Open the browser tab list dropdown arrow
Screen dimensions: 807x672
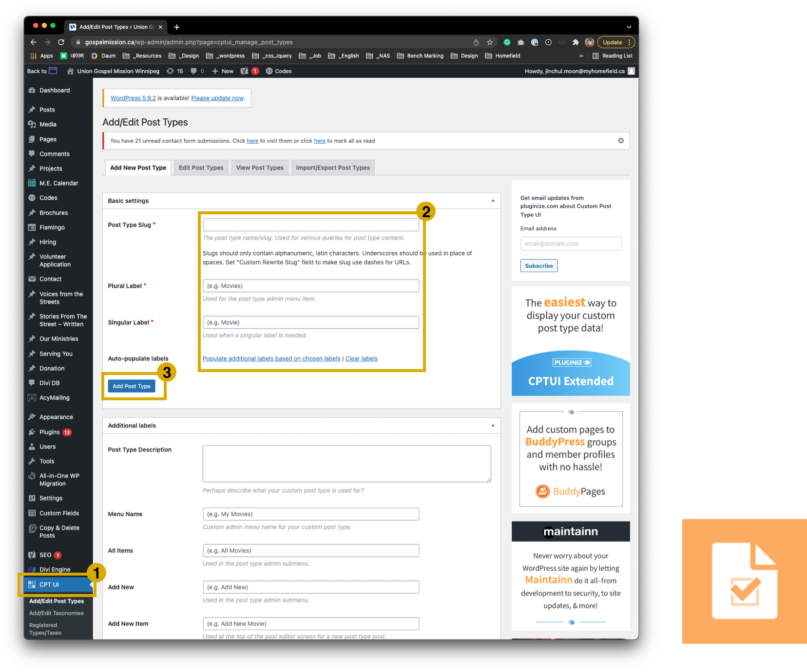click(629, 27)
